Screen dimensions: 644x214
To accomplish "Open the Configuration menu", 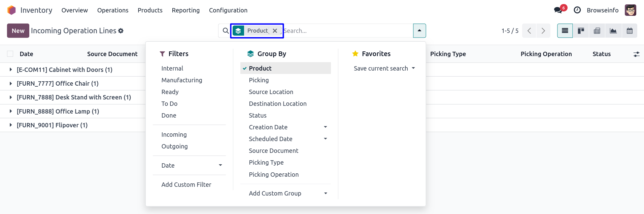I will tap(228, 10).
